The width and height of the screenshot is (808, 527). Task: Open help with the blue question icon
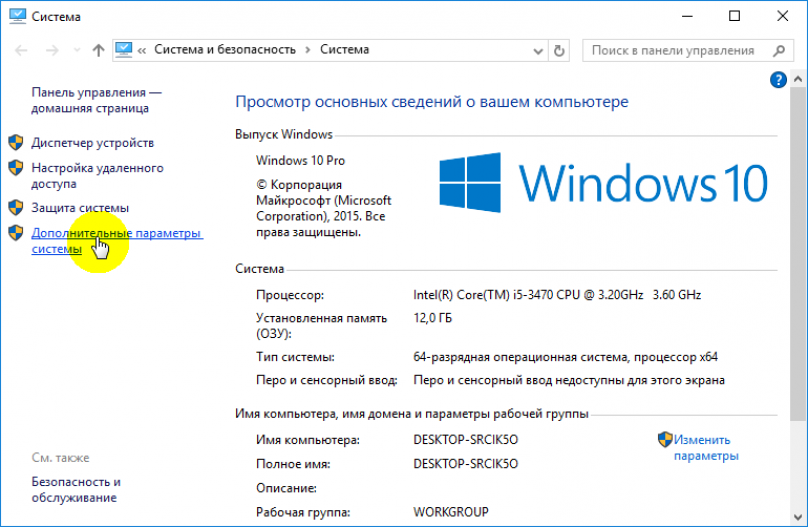(778, 80)
